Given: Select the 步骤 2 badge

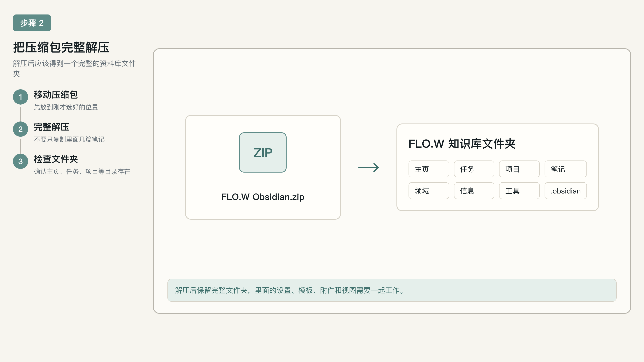Looking at the screenshot, I should (x=32, y=23).
